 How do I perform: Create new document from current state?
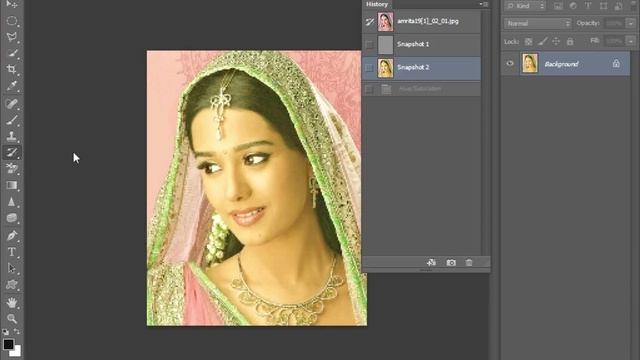(x=431, y=262)
